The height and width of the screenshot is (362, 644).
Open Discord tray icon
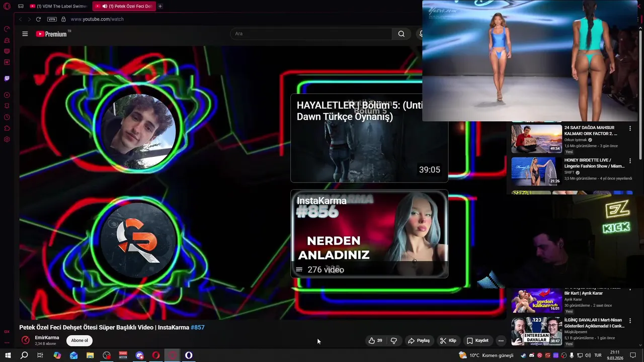pos(531,355)
